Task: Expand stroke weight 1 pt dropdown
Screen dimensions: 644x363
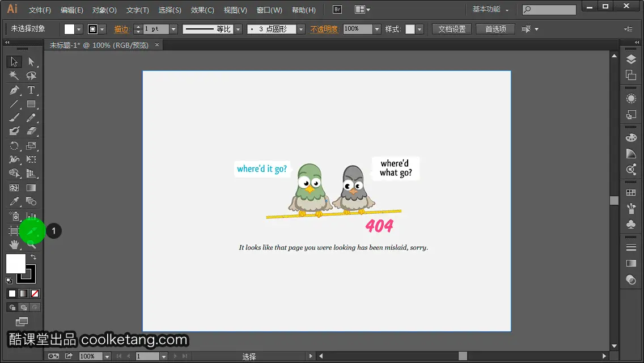Action: (x=173, y=29)
